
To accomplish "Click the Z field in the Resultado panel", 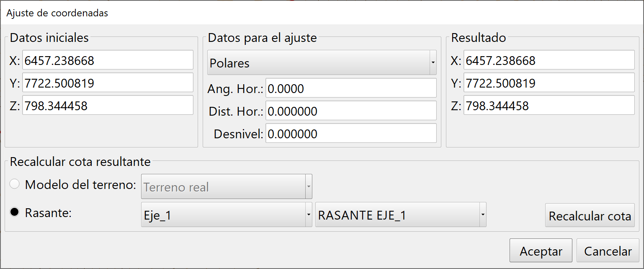I will pos(549,106).
